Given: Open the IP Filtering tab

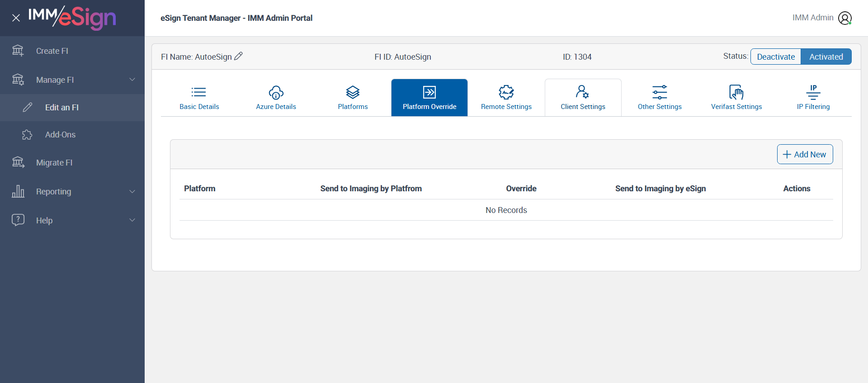Looking at the screenshot, I should 813,98.
